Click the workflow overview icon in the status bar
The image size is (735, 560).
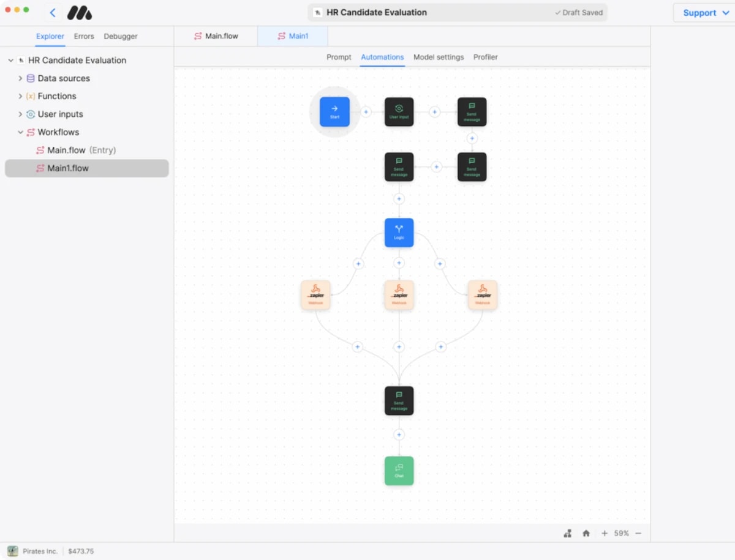pyautogui.click(x=567, y=533)
